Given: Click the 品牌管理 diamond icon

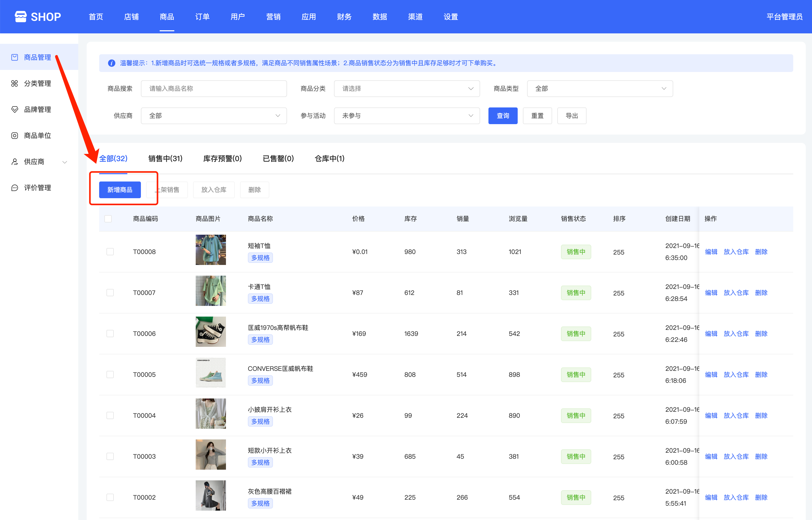Looking at the screenshot, I should tap(15, 110).
